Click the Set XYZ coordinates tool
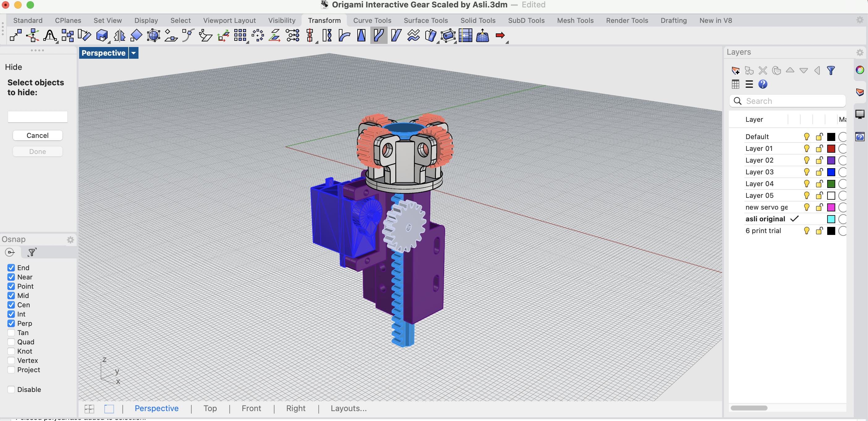The width and height of the screenshot is (868, 421). tap(292, 35)
